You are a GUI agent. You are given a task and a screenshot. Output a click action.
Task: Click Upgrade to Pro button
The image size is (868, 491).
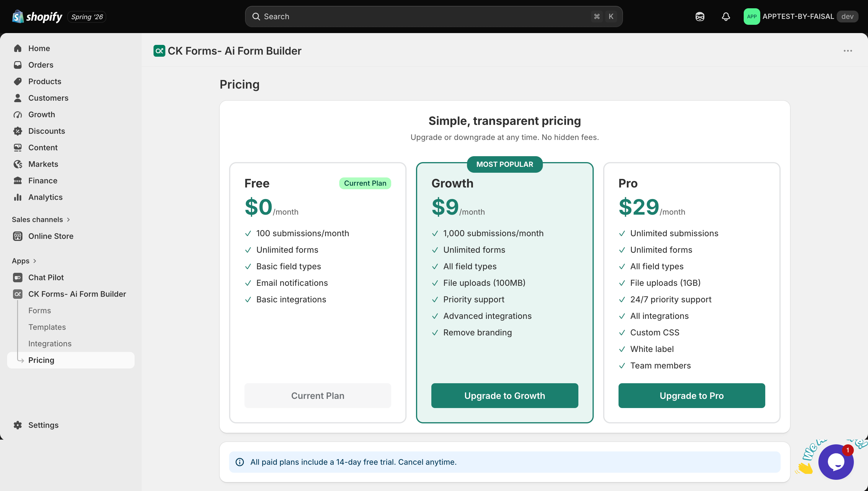click(692, 396)
